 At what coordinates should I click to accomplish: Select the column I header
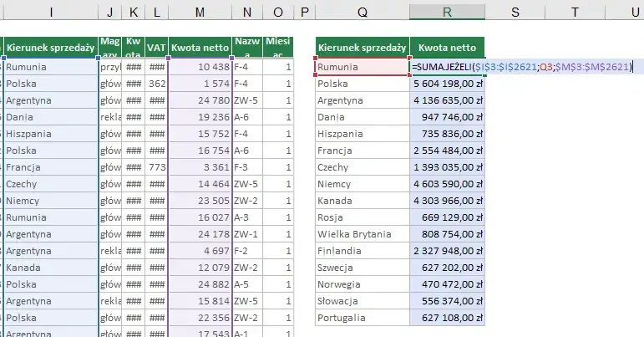click(50, 12)
